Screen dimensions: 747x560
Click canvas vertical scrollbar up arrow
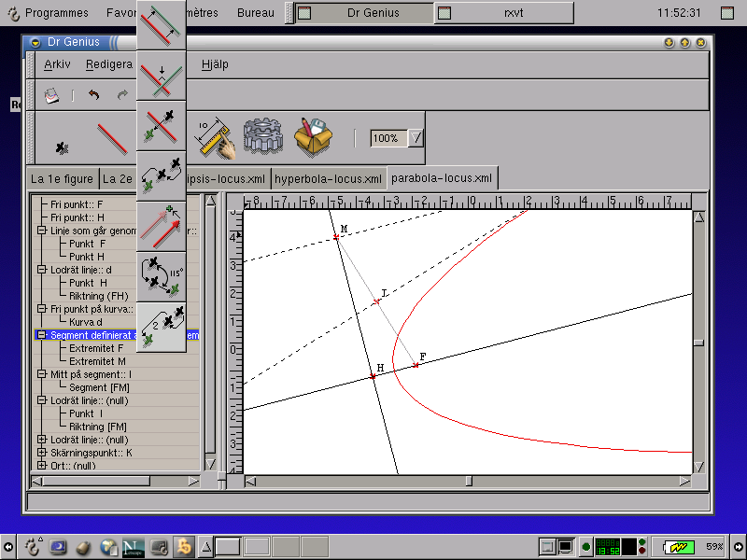pyautogui.click(x=698, y=217)
